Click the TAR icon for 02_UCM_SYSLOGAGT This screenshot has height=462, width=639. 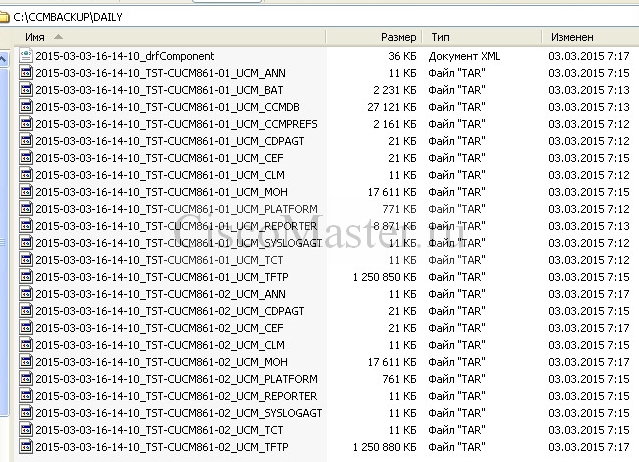(x=26, y=413)
